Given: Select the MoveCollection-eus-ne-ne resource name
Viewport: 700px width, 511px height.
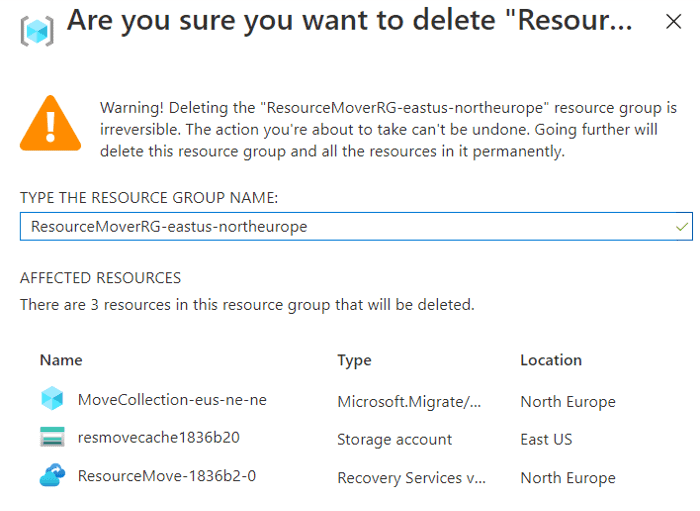Looking at the screenshot, I should point(172,399).
